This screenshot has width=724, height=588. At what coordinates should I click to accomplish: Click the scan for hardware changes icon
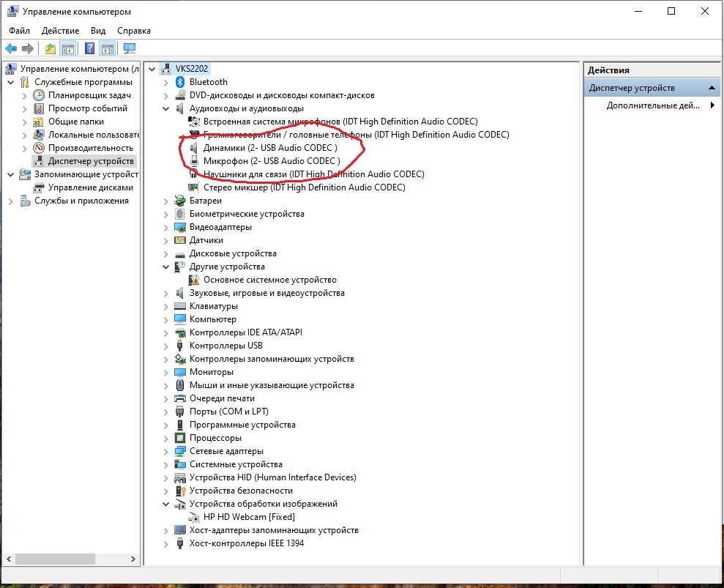tap(130, 49)
